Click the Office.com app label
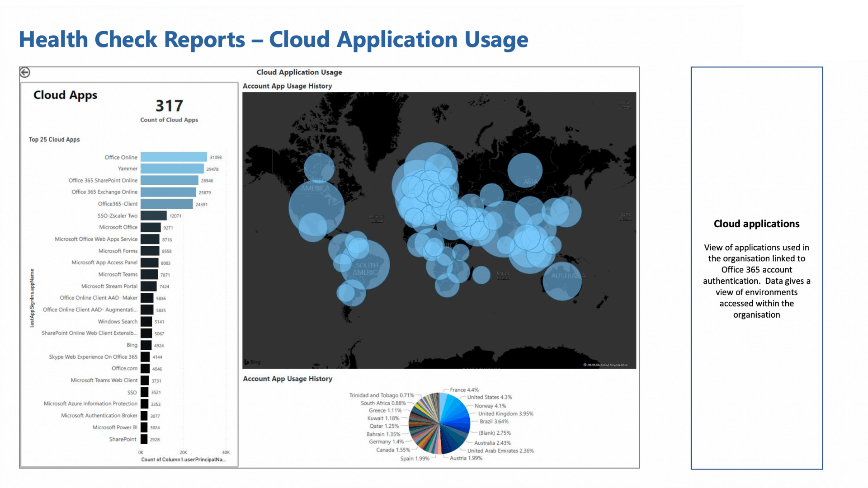Screen dimensions: 868x488 click(x=124, y=368)
